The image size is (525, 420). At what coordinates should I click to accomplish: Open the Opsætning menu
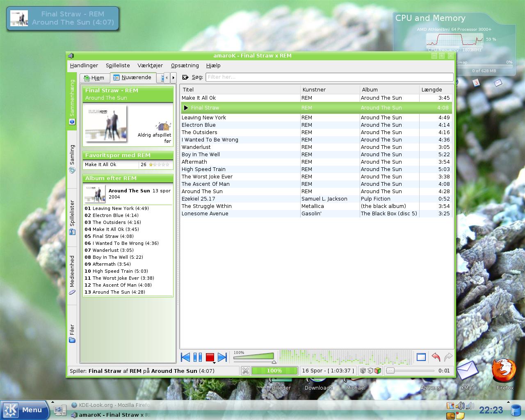[185, 65]
